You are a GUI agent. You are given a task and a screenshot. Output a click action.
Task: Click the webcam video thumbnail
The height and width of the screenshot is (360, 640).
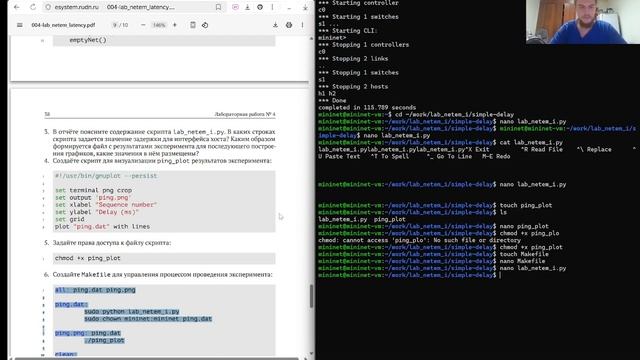pyautogui.click(x=583, y=22)
